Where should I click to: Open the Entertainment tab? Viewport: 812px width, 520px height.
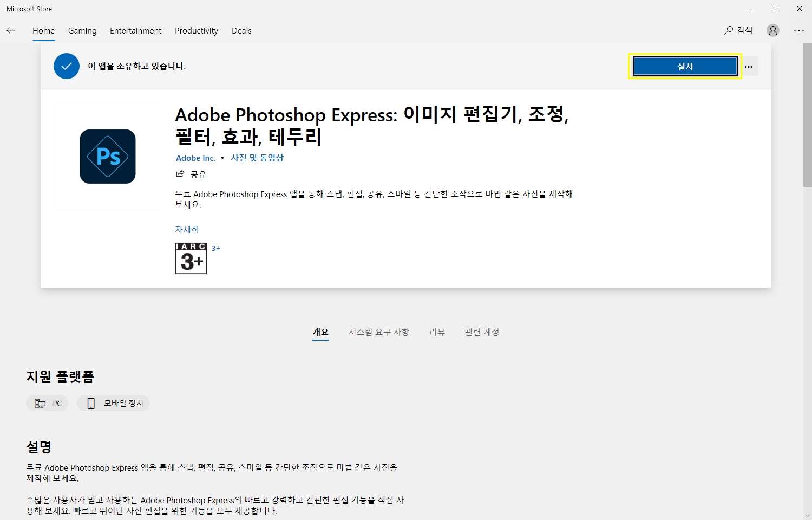(x=135, y=31)
